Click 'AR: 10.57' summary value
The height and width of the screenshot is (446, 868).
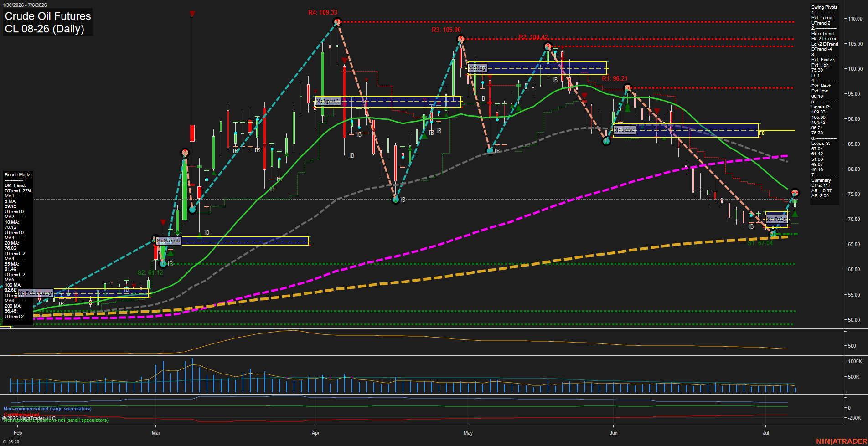[821, 191]
